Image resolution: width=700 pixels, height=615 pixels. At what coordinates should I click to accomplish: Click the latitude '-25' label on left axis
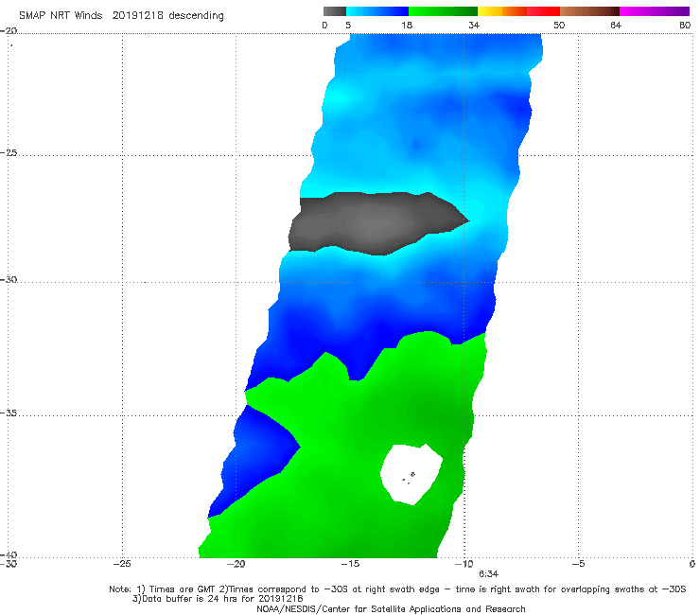click(x=9, y=152)
